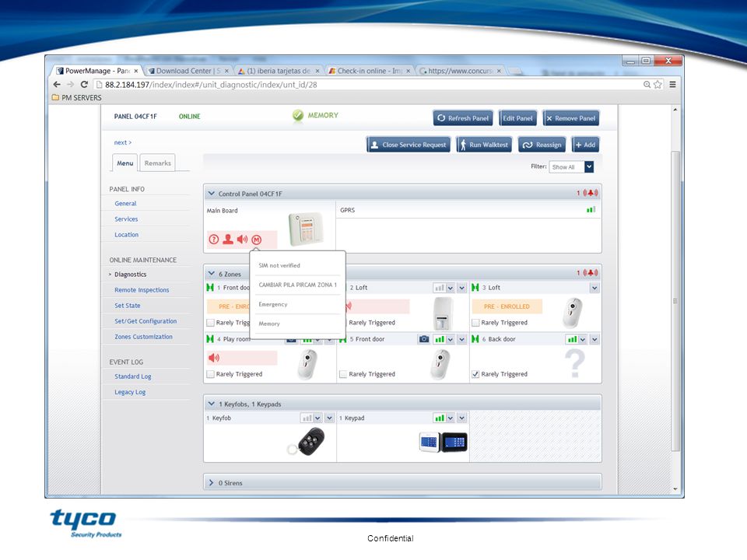Click the Main Board control panel device image
Viewport: 747px width, 560px height.
point(306,229)
